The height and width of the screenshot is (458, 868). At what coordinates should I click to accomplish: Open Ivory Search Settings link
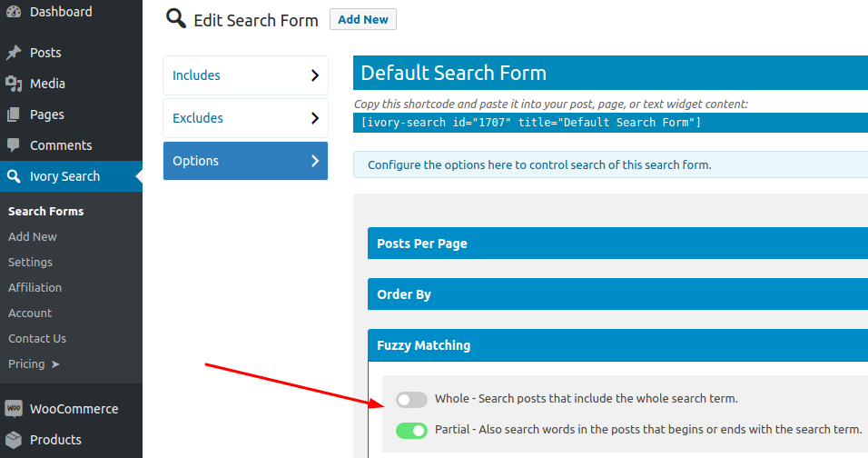30,262
